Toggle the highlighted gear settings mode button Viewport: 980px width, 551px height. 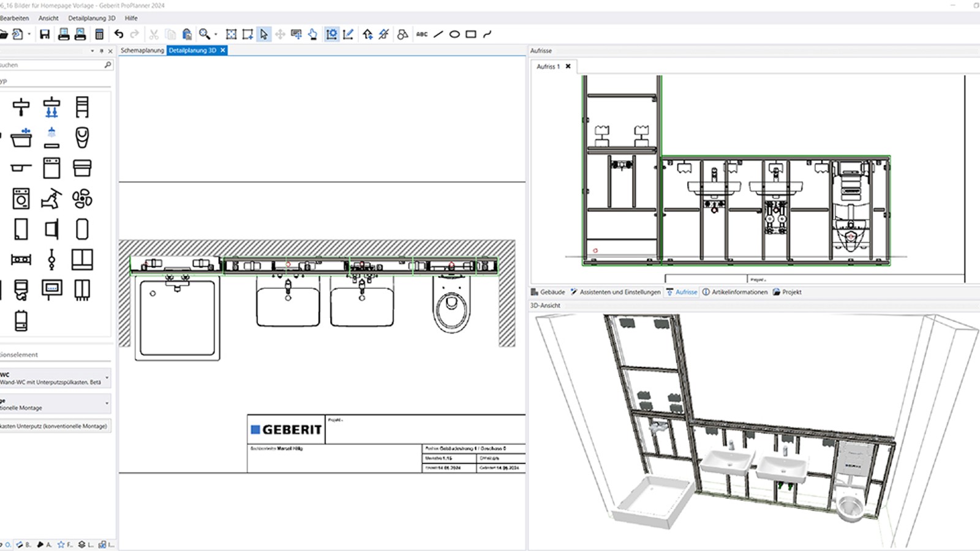coord(333,35)
